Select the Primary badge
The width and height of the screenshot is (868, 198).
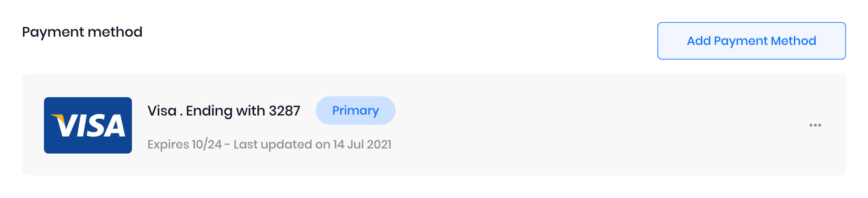355,110
